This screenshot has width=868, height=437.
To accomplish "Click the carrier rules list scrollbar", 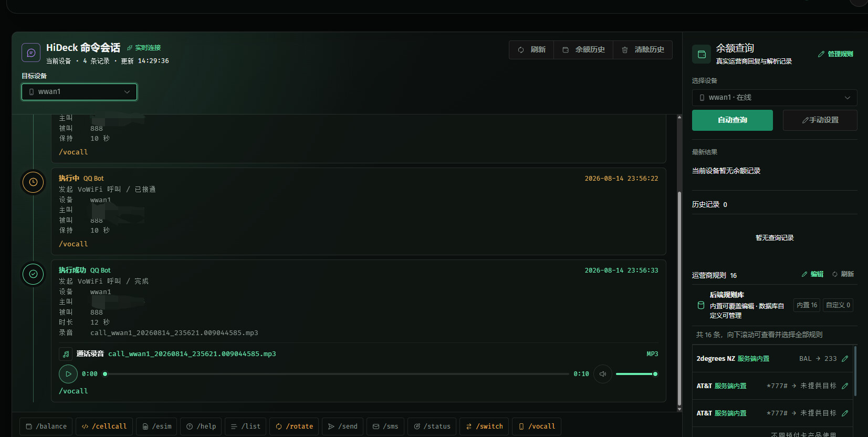I will [855, 371].
